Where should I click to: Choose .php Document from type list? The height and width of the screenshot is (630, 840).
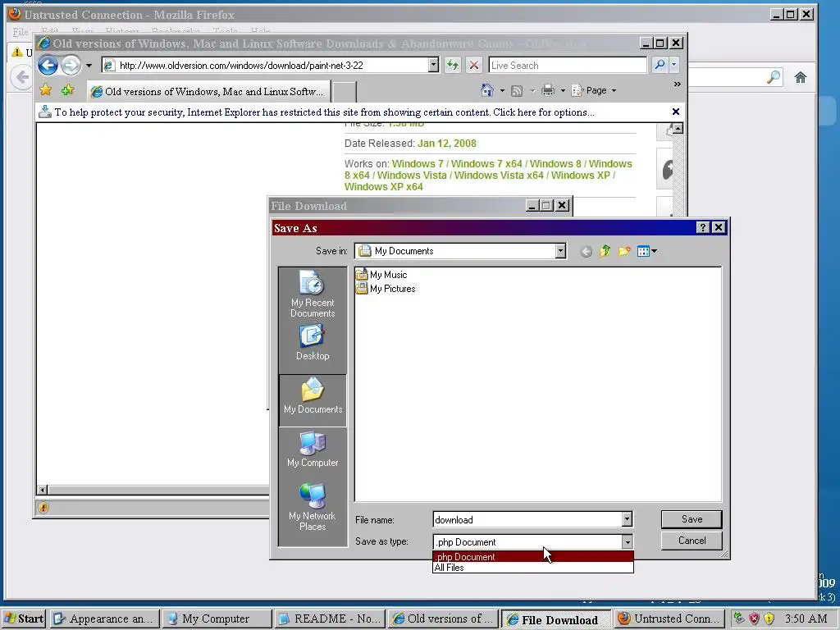click(533, 557)
